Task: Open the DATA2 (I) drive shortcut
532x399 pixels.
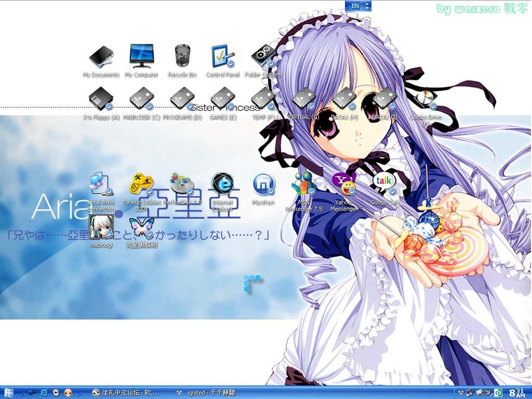Action: tap(384, 104)
